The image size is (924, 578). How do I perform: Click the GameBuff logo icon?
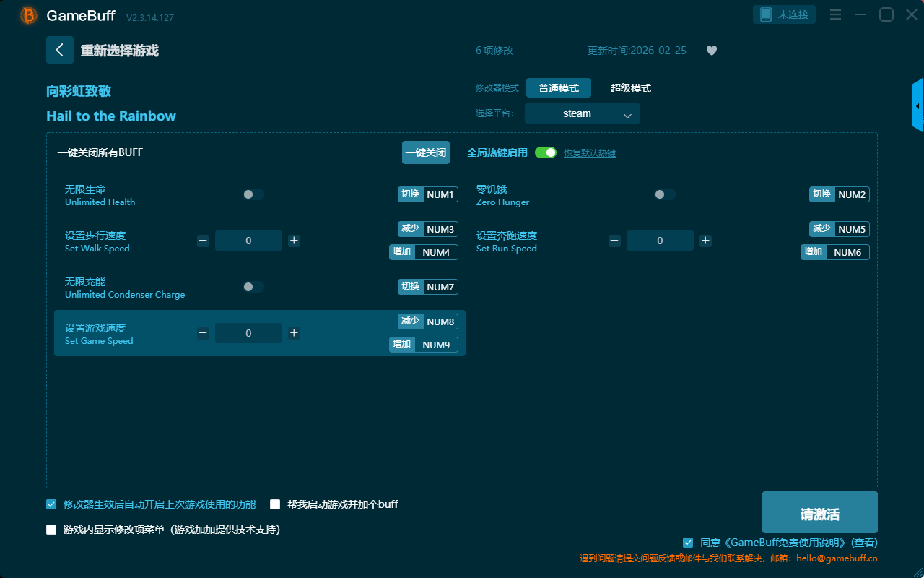click(28, 15)
